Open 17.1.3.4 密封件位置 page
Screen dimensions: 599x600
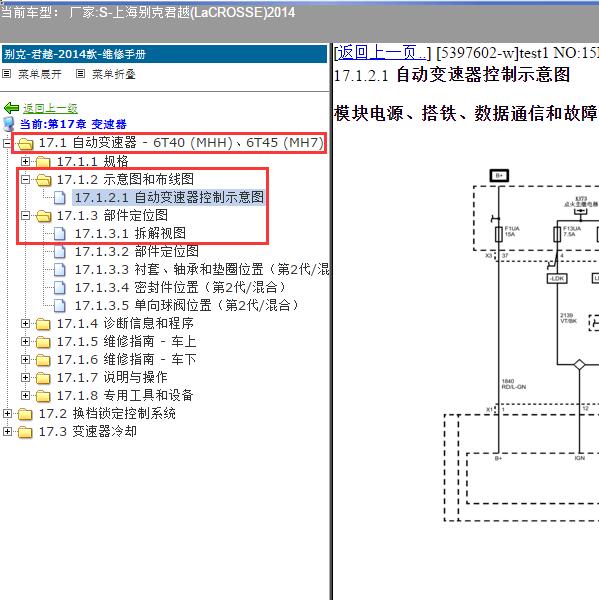(x=180, y=287)
